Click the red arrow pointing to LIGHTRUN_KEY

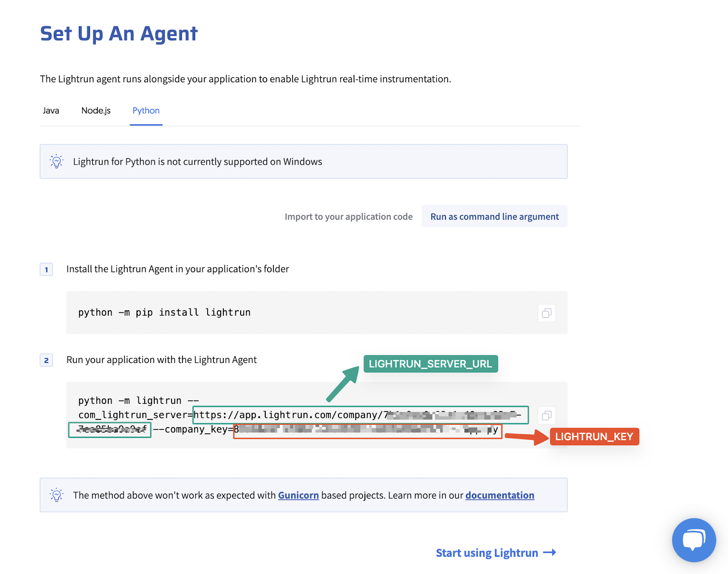tap(526, 437)
